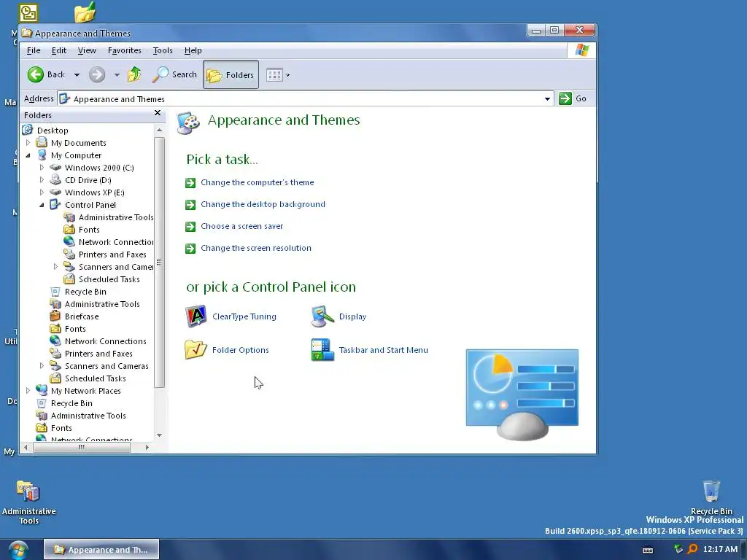Click the network tray icon beside the clock
The height and width of the screenshot is (560, 747).
click(678, 549)
